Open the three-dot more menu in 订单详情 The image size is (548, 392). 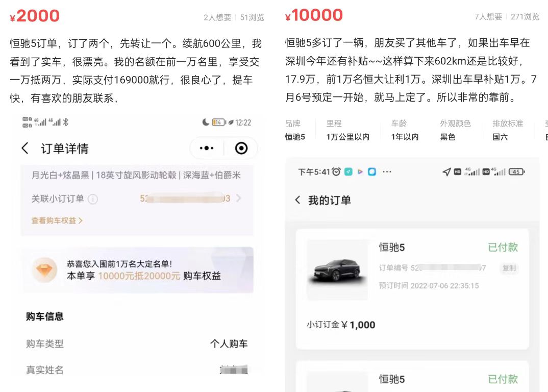[x=207, y=148]
